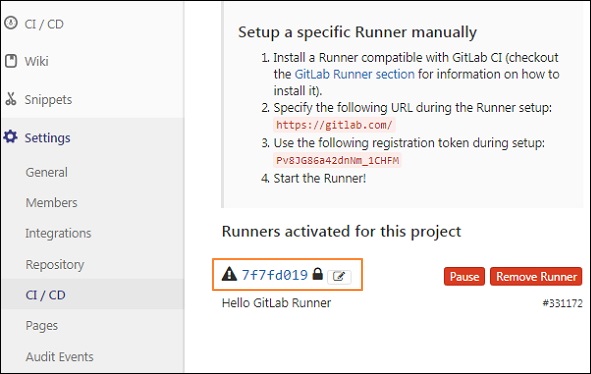Click the Hello GitLab Runner description
Screen dimensions: 591x374
(x=276, y=303)
